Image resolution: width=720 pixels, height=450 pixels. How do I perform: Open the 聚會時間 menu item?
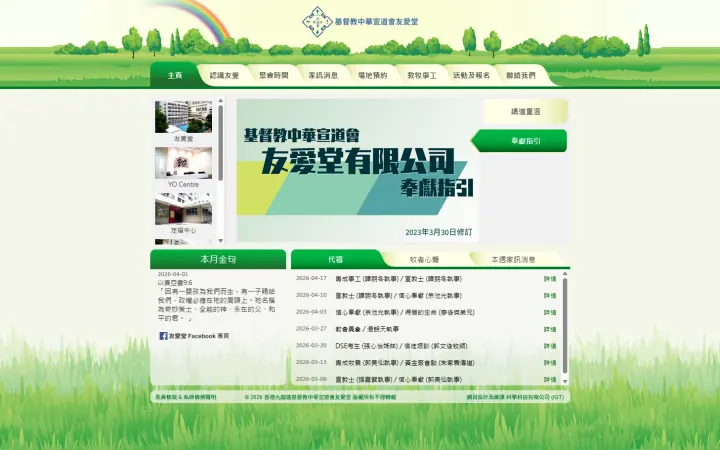pos(274,75)
